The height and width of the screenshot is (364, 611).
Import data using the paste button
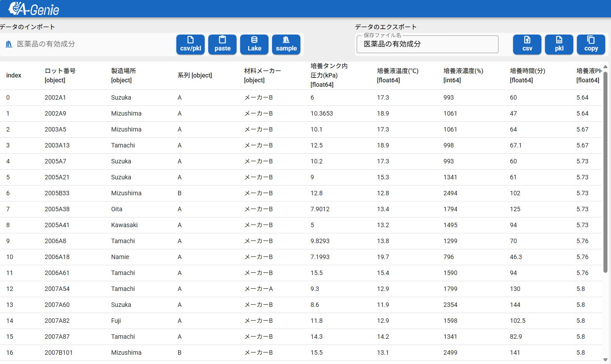222,44
